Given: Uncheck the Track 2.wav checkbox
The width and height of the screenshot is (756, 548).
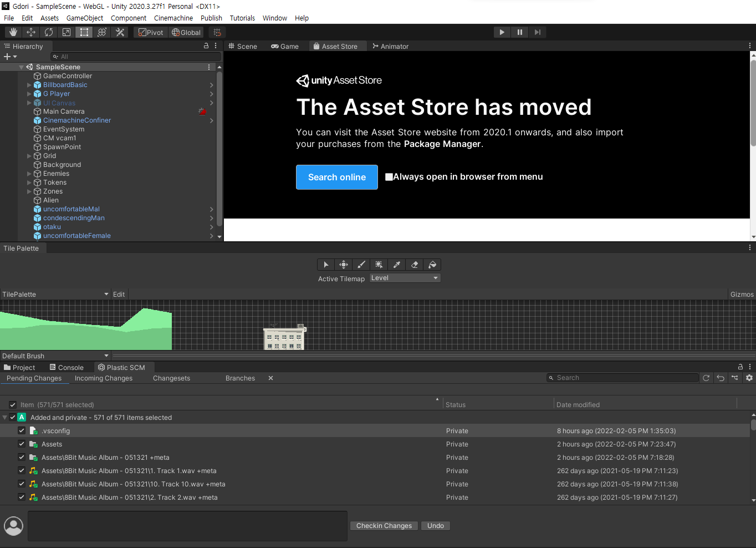Looking at the screenshot, I should click(x=22, y=497).
